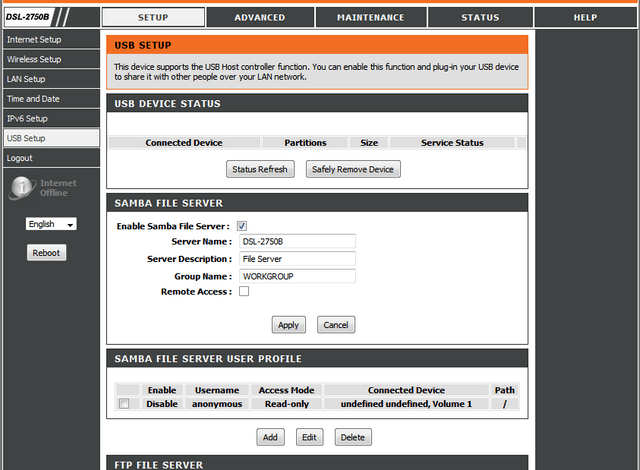This screenshot has height=470, width=640.
Task: Focus the Group Name text field
Action: [x=297, y=276]
